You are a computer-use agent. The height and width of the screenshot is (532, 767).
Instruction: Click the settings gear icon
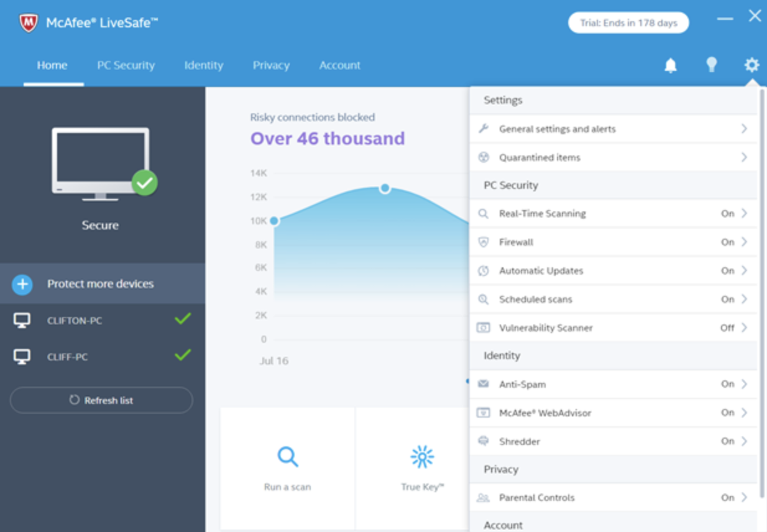pyautogui.click(x=752, y=65)
